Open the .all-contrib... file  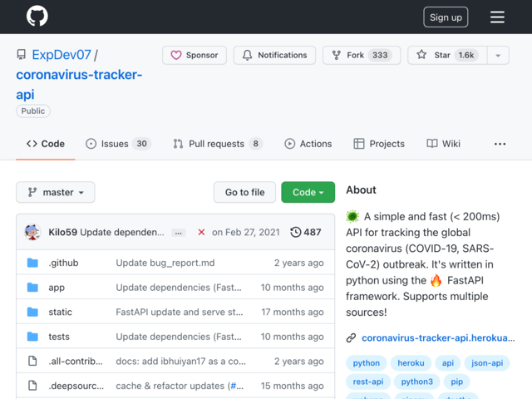(x=76, y=361)
